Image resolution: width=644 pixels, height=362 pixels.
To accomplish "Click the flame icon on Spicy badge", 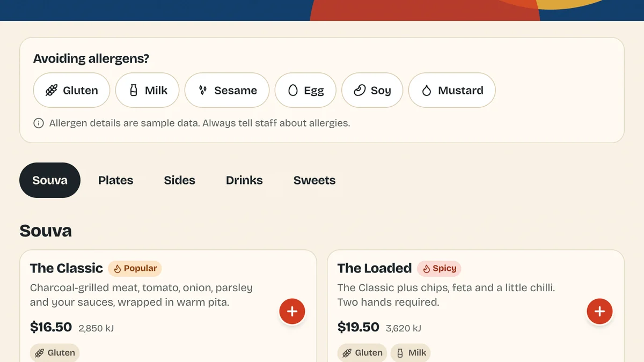I will 427,269.
